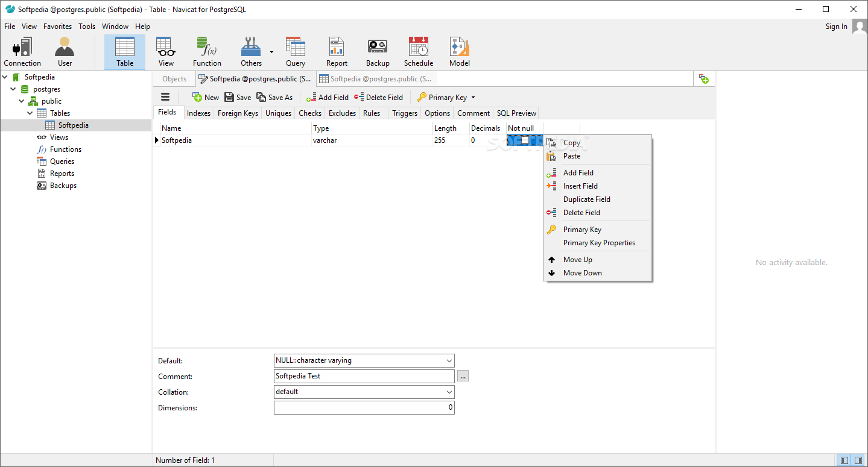Click the ellipsis button beside Comment
This screenshot has width=868, height=467.
[463, 377]
